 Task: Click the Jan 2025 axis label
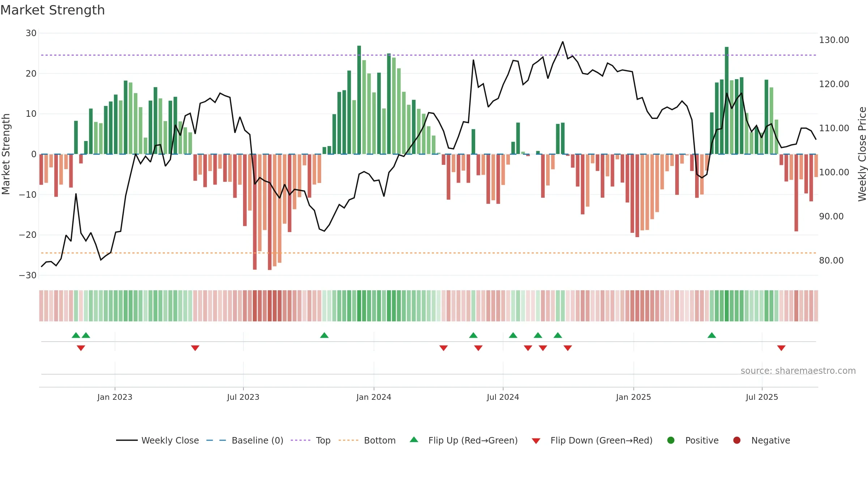633,397
